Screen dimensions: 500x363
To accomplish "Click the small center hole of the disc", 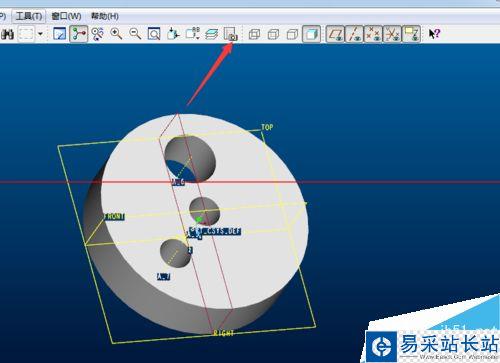I will click(x=205, y=211).
